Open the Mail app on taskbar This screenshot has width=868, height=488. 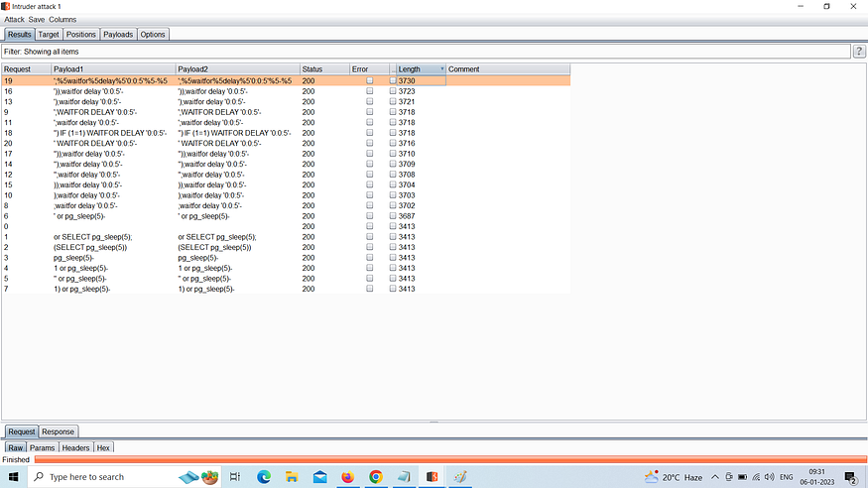(319, 477)
